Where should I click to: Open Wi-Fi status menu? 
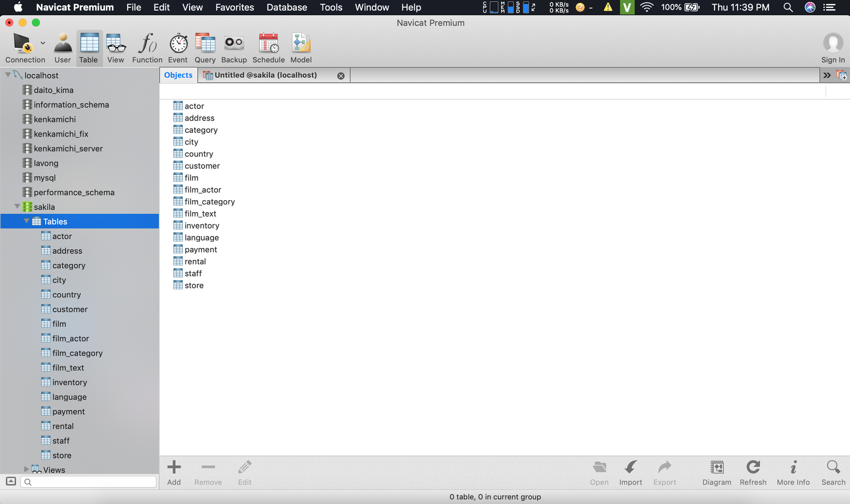click(647, 7)
